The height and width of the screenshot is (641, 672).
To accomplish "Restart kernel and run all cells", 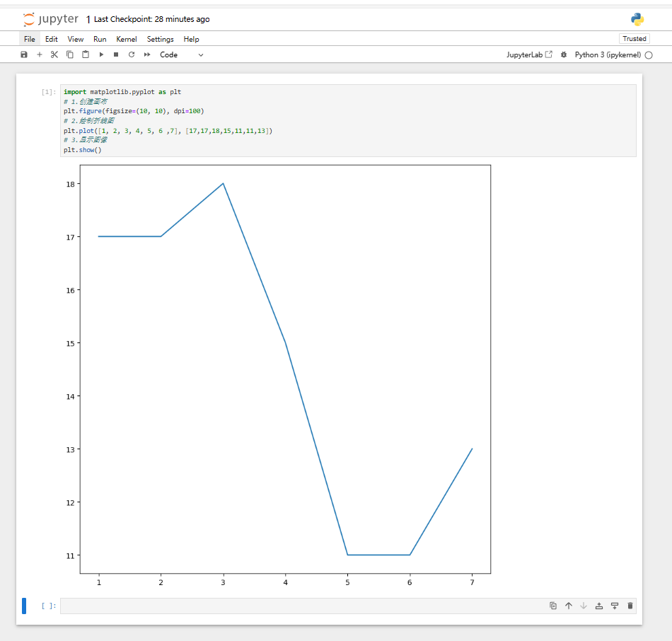I will click(147, 54).
